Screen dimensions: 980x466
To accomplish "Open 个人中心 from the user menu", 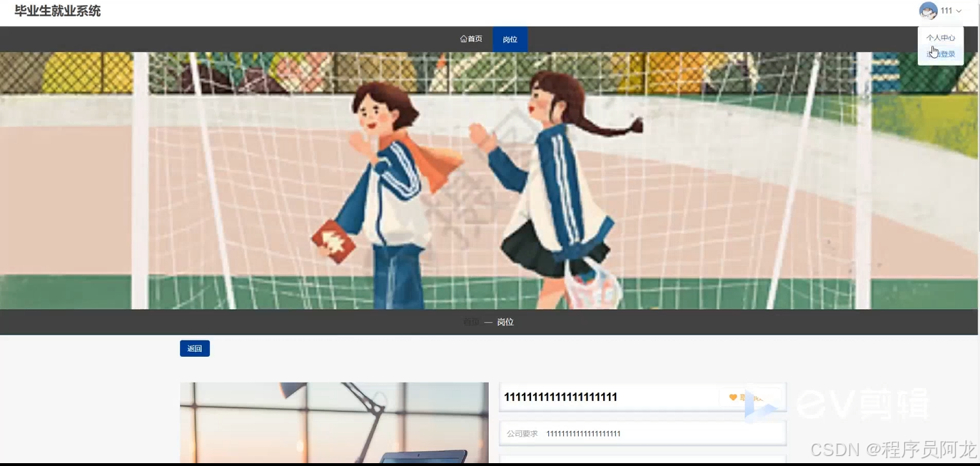I will (x=941, y=38).
